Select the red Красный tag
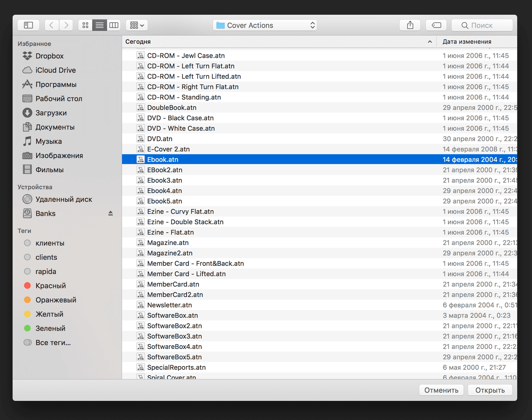Screen dimensions: 532x420 click(x=51, y=286)
